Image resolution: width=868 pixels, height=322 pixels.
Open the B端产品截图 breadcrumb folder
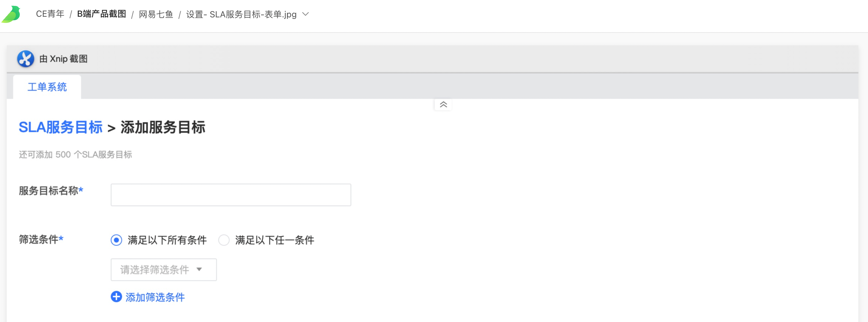point(101,14)
